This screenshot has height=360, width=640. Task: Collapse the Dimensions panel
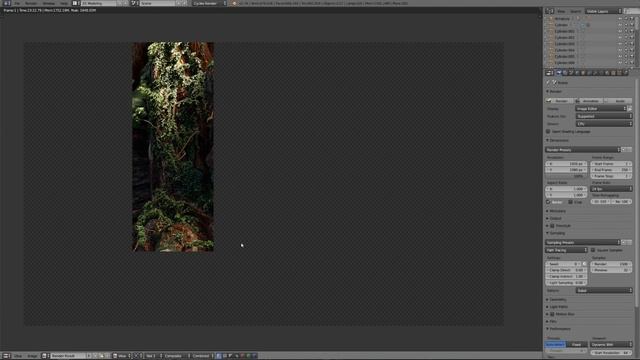click(x=558, y=140)
